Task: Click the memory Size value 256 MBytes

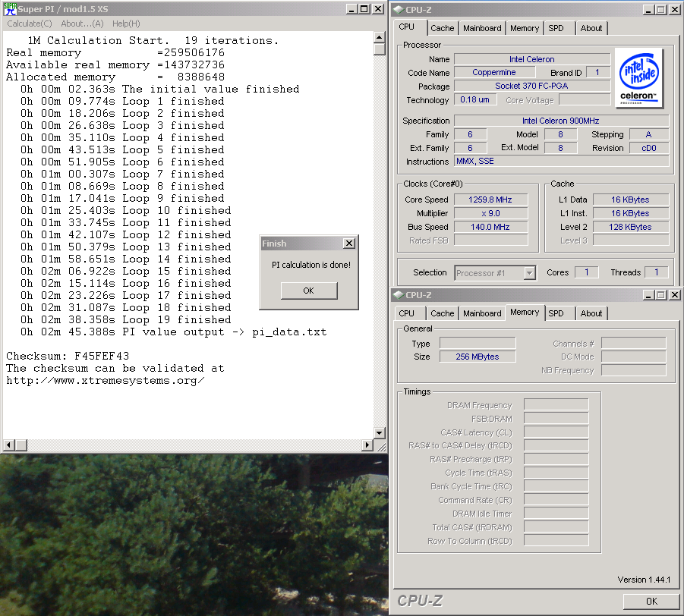Action: [478, 357]
